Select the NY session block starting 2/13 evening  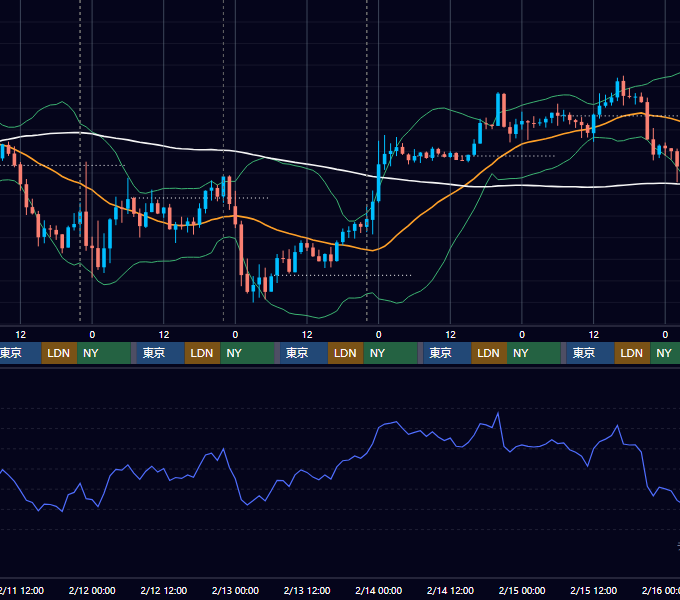pyautogui.click(x=390, y=353)
